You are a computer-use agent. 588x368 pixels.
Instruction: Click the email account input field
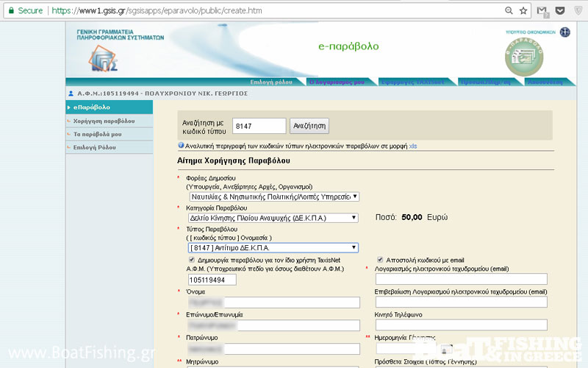pos(456,279)
